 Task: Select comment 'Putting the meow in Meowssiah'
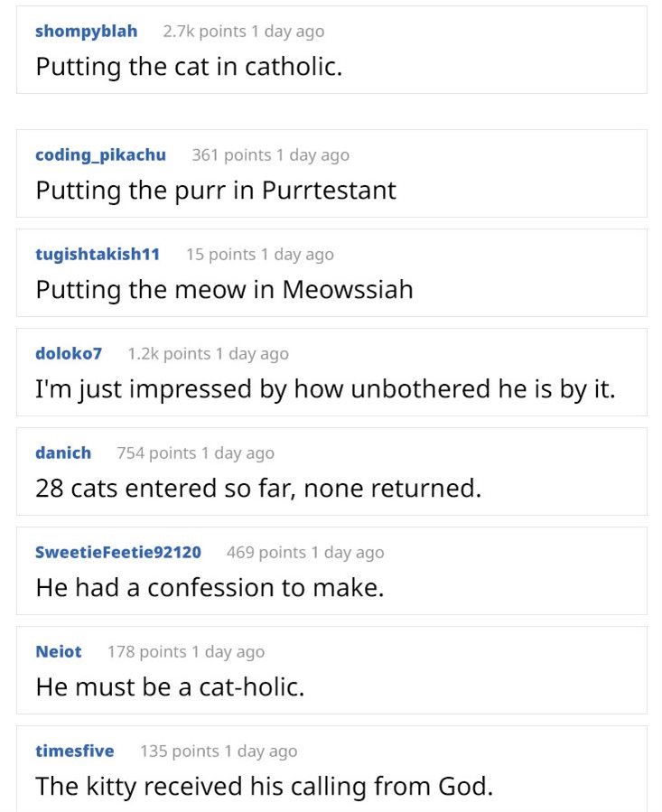pyautogui.click(x=224, y=290)
